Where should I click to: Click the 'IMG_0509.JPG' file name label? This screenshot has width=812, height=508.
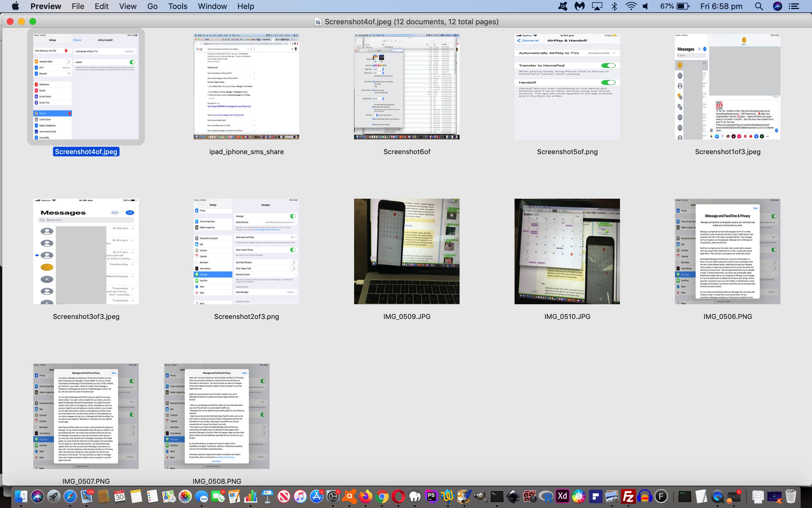tap(407, 316)
